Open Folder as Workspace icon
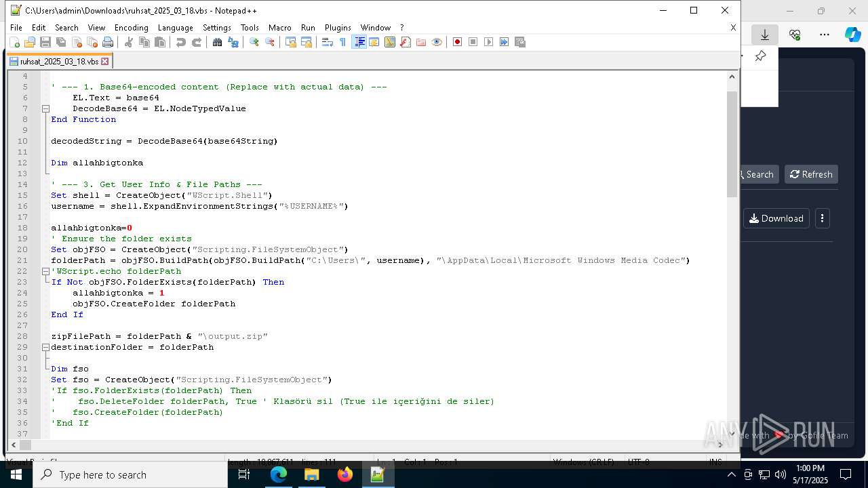The width and height of the screenshot is (868, 488). [421, 42]
